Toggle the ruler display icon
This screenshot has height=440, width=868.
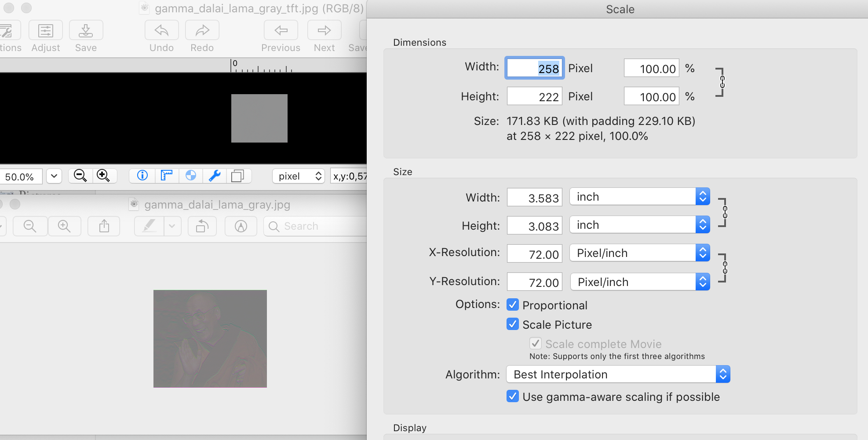click(167, 176)
